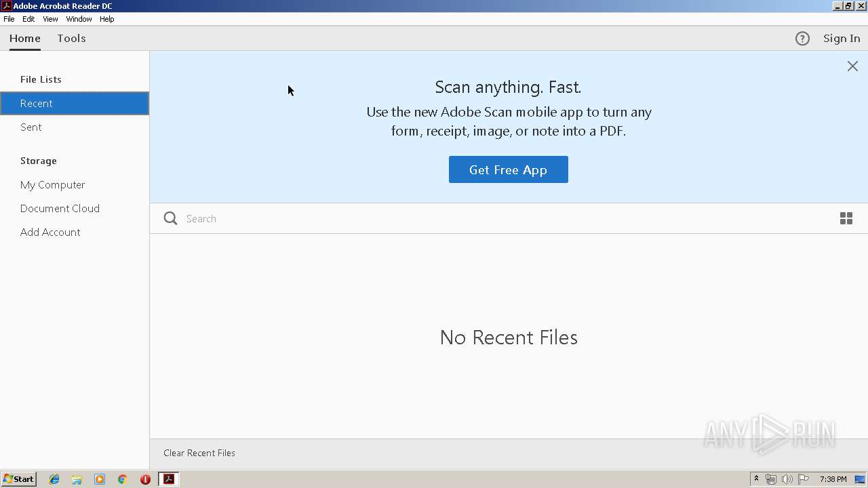Open File Explorer from taskbar
This screenshot has width=868, height=488.
coord(77,479)
